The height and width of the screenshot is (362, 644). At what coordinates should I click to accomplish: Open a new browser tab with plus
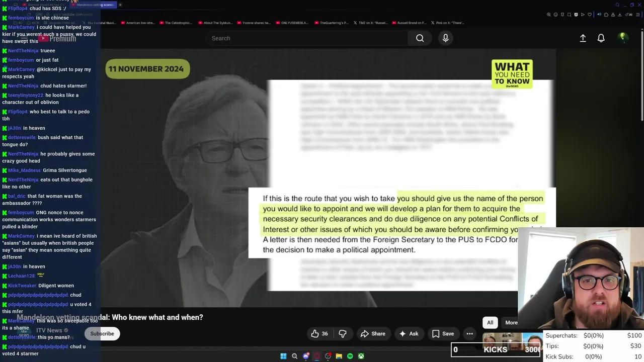click(x=120, y=5)
